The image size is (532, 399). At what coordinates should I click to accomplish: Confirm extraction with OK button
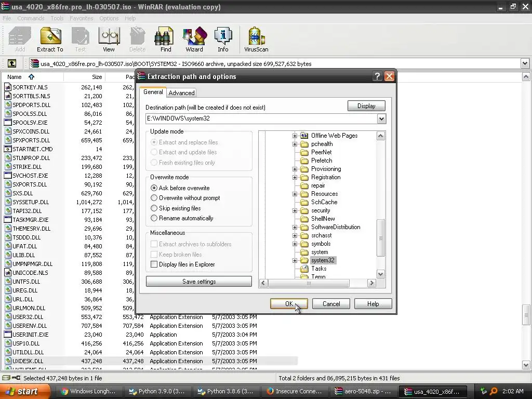click(x=289, y=303)
